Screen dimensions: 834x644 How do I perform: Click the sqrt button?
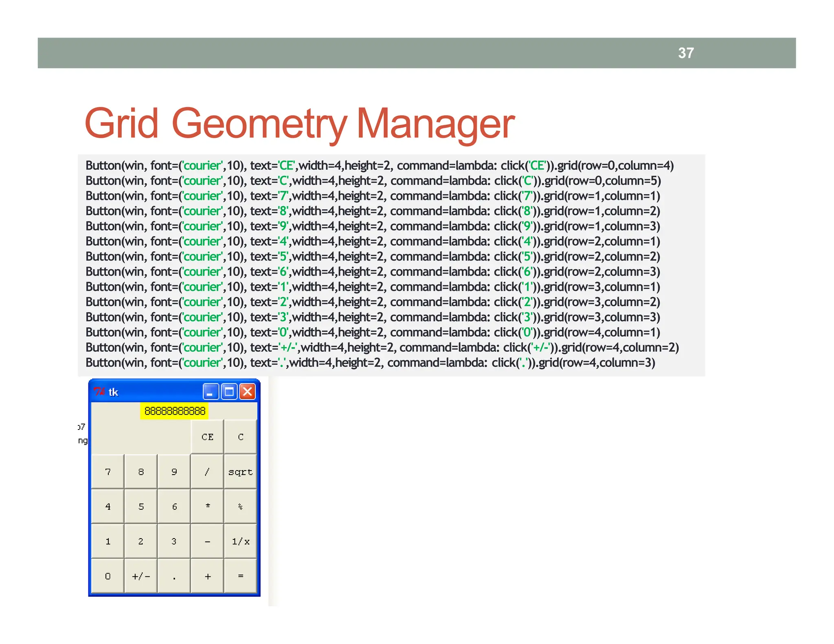(241, 472)
